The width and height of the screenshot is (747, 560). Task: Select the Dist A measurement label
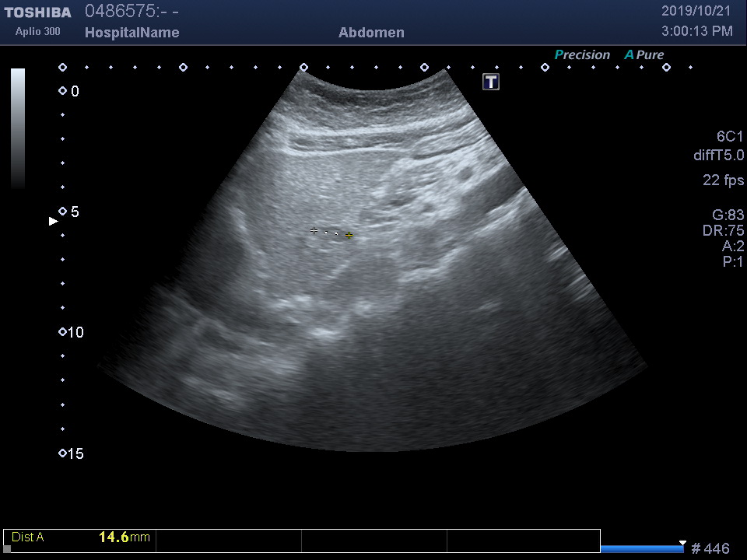28,537
